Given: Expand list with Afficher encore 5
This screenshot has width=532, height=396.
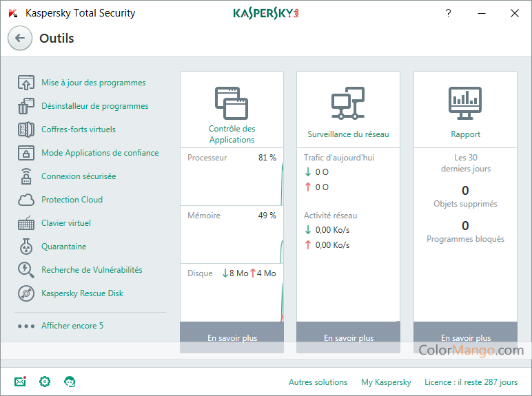Looking at the screenshot, I should click(x=72, y=326).
